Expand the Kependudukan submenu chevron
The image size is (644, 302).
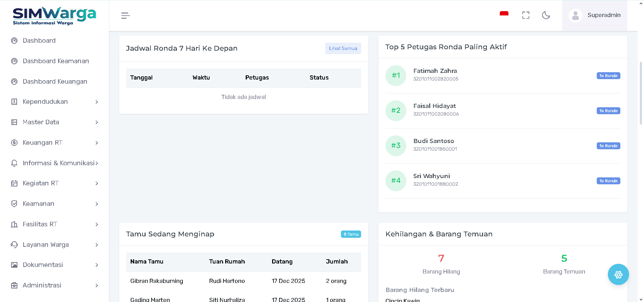tap(97, 102)
